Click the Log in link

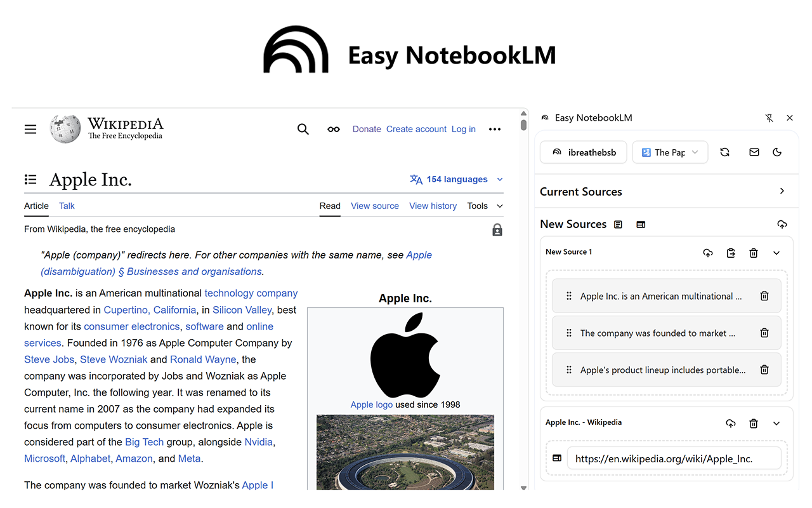point(464,129)
